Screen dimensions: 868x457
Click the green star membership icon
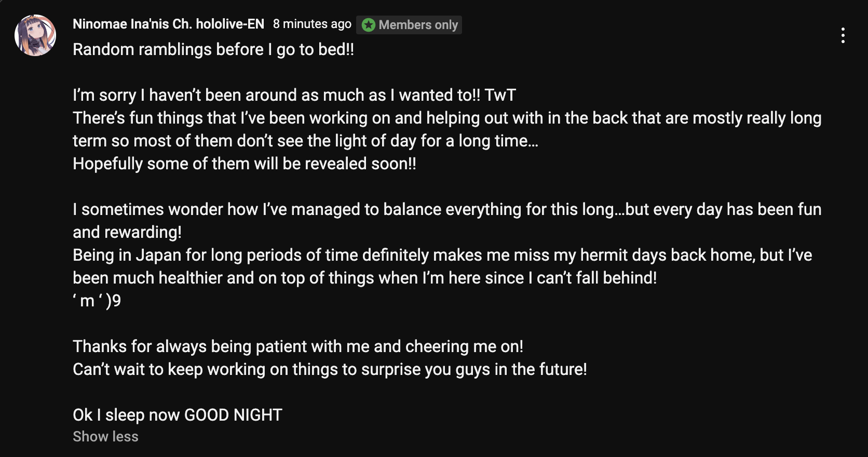coord(368,25)
